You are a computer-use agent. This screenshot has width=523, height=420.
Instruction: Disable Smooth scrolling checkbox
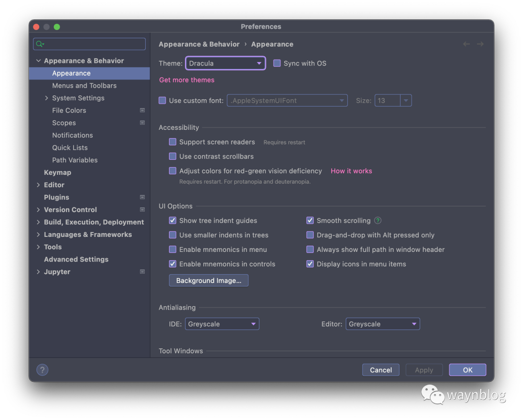pyautogui.click(x=310, y=220)
